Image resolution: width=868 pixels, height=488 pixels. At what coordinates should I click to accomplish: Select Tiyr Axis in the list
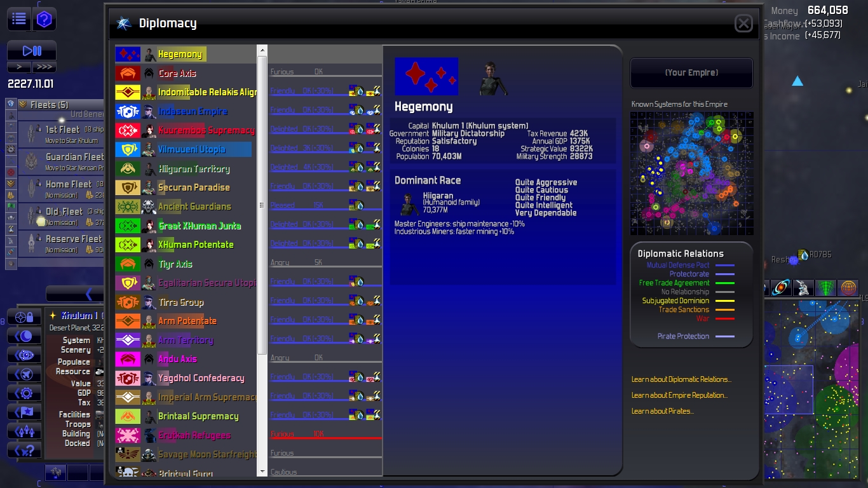175,264
